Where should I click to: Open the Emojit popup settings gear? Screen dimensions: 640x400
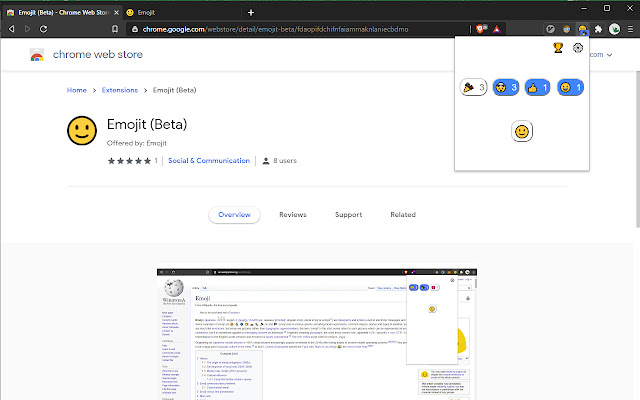click(578, 48)
